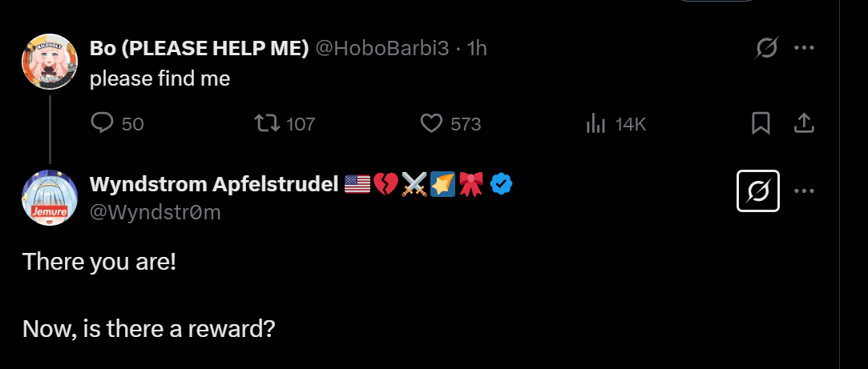Repost Bo's post with 107 reposts
This screenshot has height=369, width=868.
click(x=267, y=123)
